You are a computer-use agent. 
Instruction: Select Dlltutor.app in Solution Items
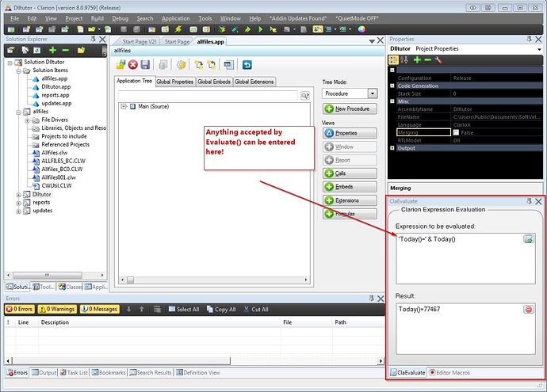55,87
